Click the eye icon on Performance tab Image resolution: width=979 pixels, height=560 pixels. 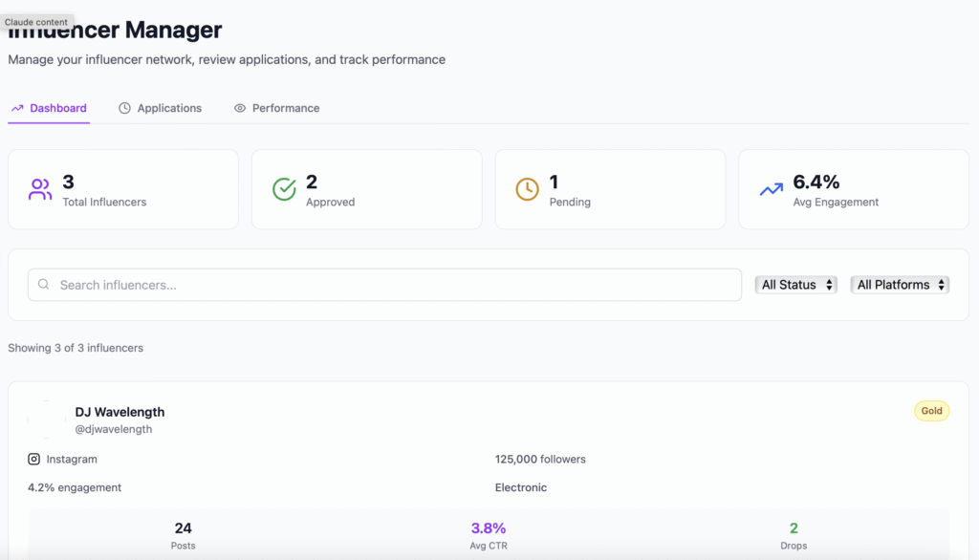point(240,109)
